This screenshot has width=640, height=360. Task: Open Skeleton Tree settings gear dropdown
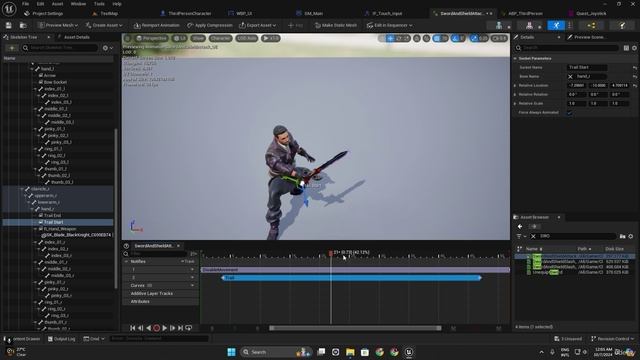[107, 48]
